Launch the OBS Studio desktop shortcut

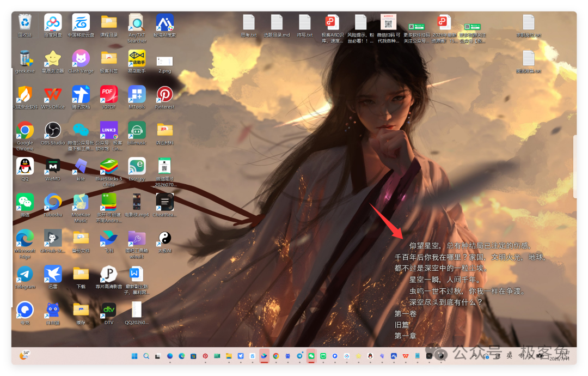(x=53, y=133)
